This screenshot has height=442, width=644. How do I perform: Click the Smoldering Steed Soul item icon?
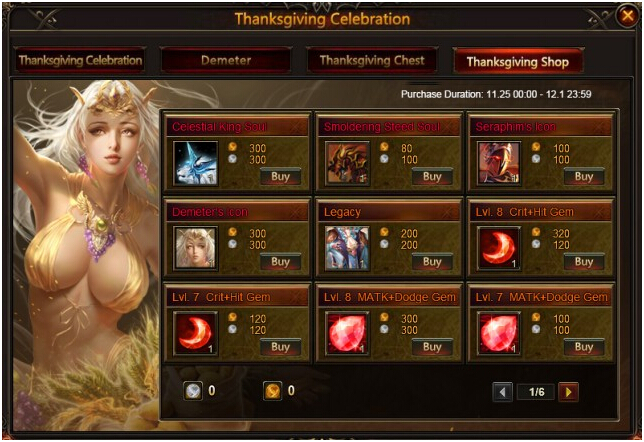pyautogui.click(x=347, y=163)
